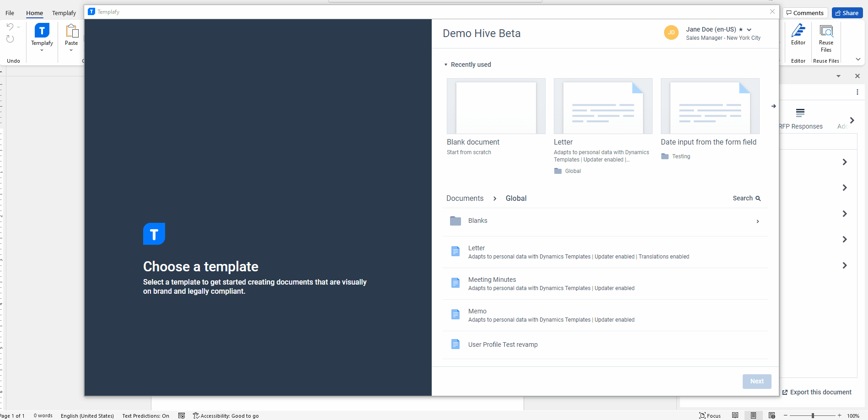Click the Search magnifier in the Templafy pane
868x420 pixels.
click(x=758, y=198)
